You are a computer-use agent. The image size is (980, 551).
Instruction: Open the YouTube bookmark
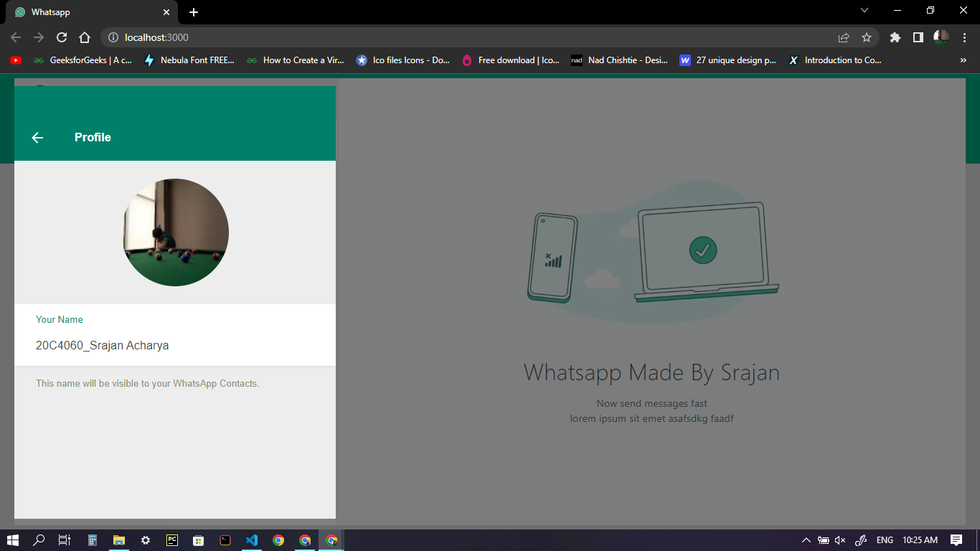(x=16, y=60)
